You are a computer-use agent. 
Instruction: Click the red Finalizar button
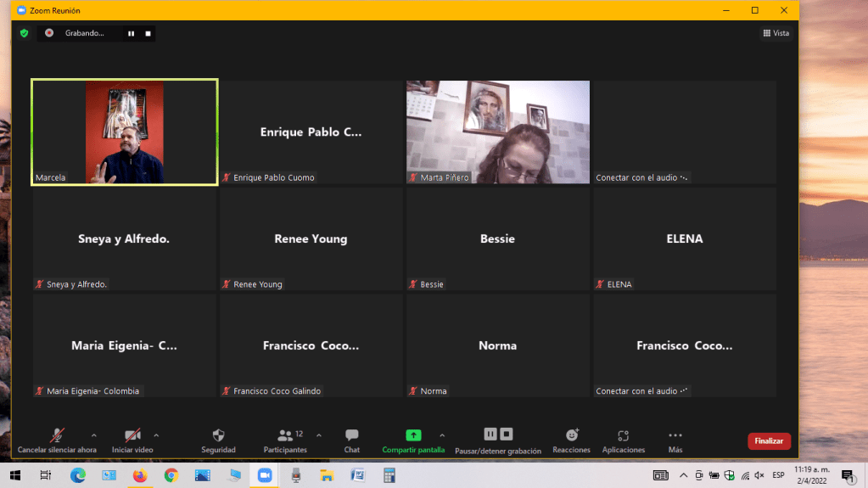tap(769, 441)
